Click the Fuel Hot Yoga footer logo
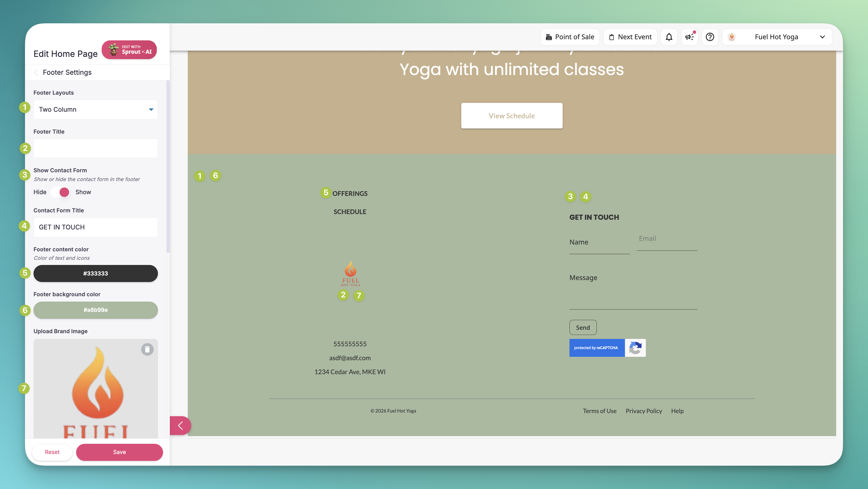Viewport: 868px width, 489px height. (350, 273)
